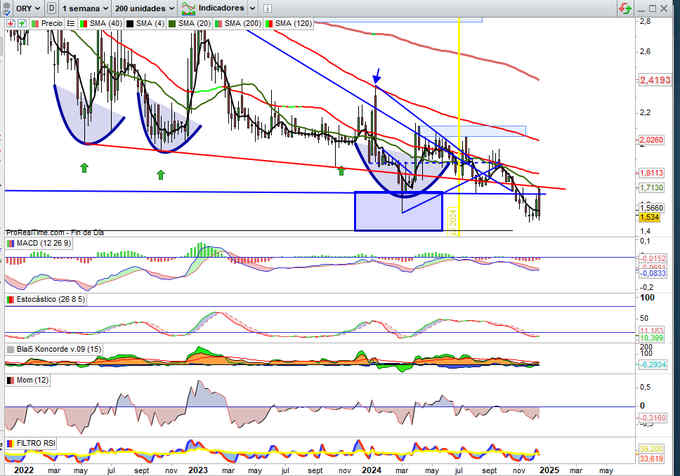The height and width of the screenshot is (476, 680).
Task: Maximize the chart window
Action: pos(653,8)
